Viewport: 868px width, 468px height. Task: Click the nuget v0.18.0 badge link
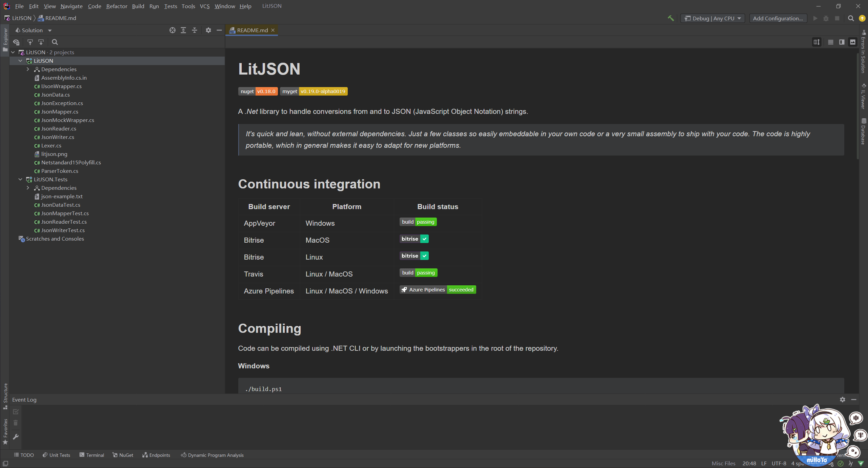(x=258, y=91)
